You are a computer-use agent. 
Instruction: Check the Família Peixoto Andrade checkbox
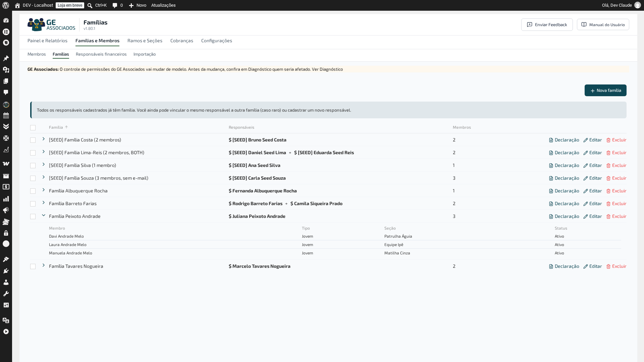[x=33, y=217]
